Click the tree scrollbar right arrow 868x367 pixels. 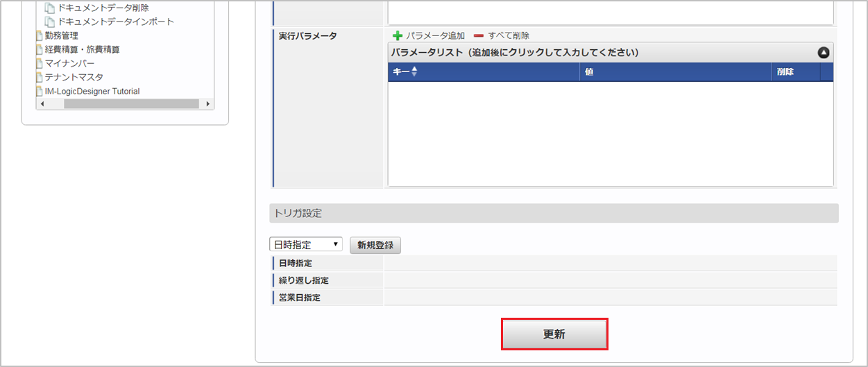[208, 103]
